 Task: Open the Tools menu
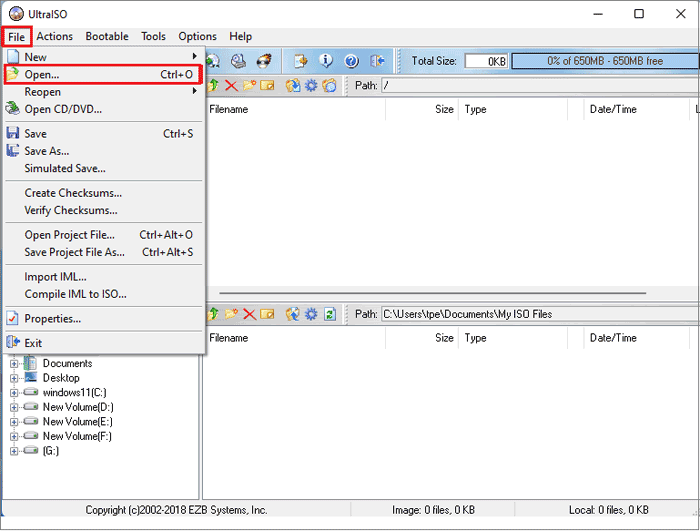click(153, 36)
